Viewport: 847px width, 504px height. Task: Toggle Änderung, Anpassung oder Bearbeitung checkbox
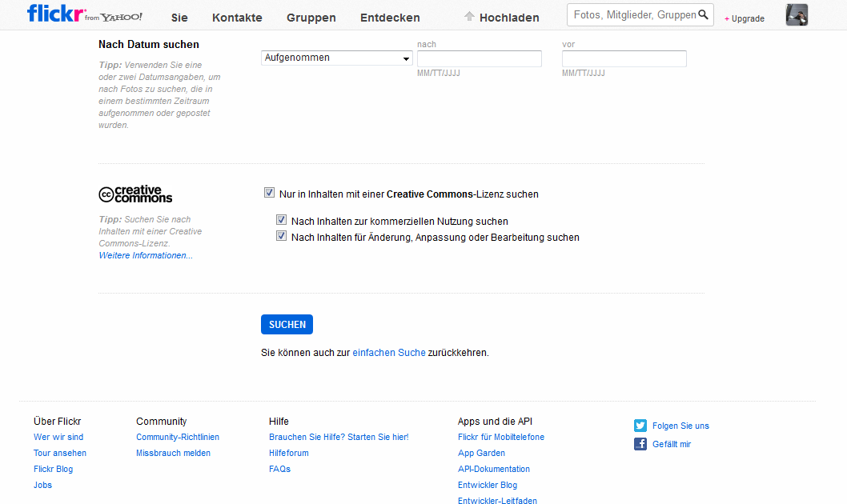(281, 236)
